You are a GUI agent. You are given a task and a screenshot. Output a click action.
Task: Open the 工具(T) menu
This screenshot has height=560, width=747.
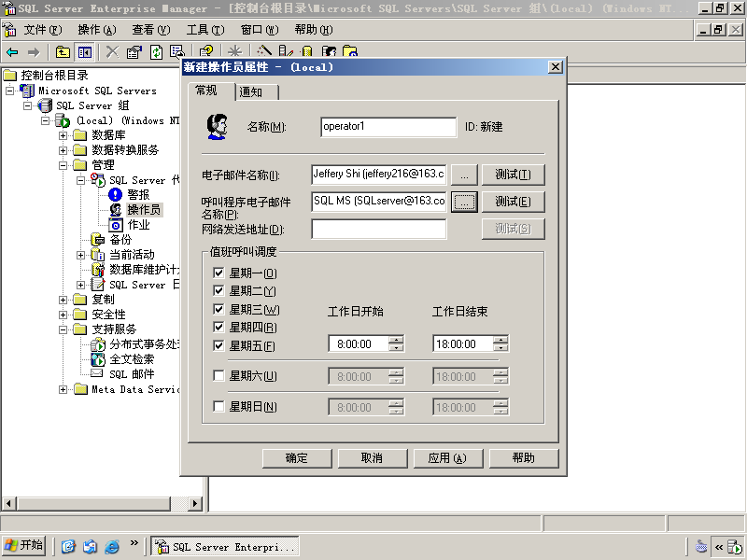pos(205,30)
